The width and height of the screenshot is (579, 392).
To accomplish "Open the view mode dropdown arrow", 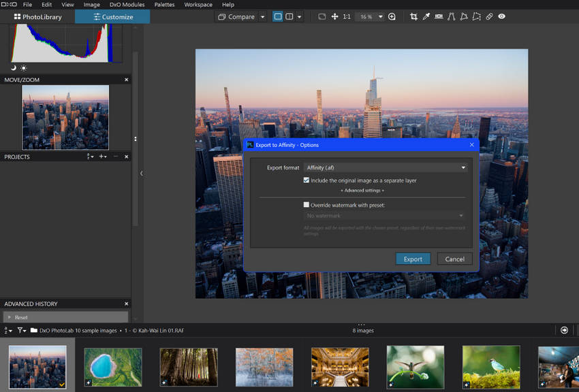I will [299, 16].
